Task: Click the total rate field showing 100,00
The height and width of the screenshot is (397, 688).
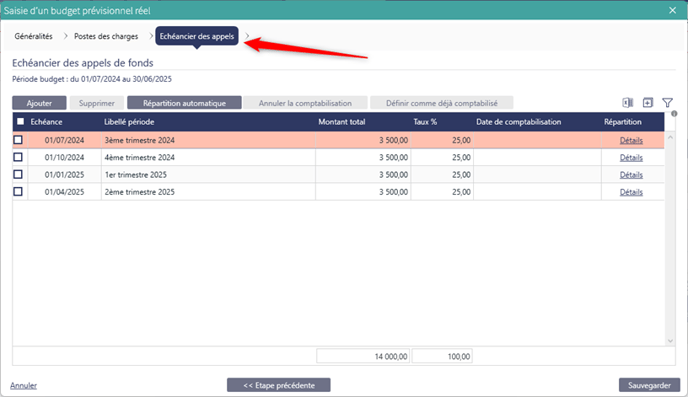Action: [442, 356]
